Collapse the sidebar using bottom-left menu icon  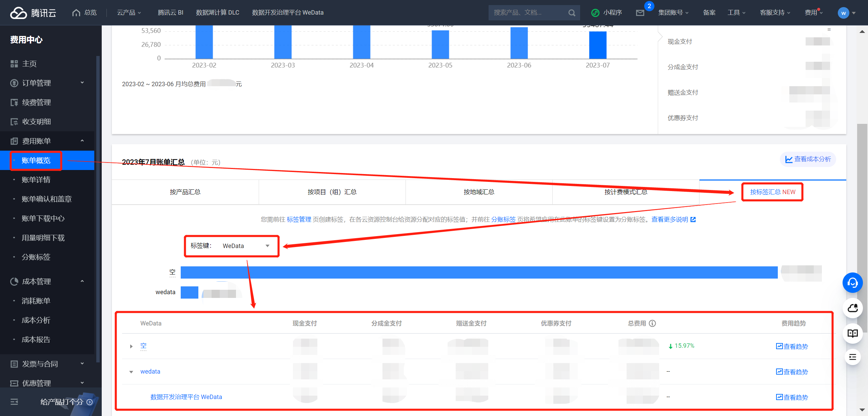point(14,402)
